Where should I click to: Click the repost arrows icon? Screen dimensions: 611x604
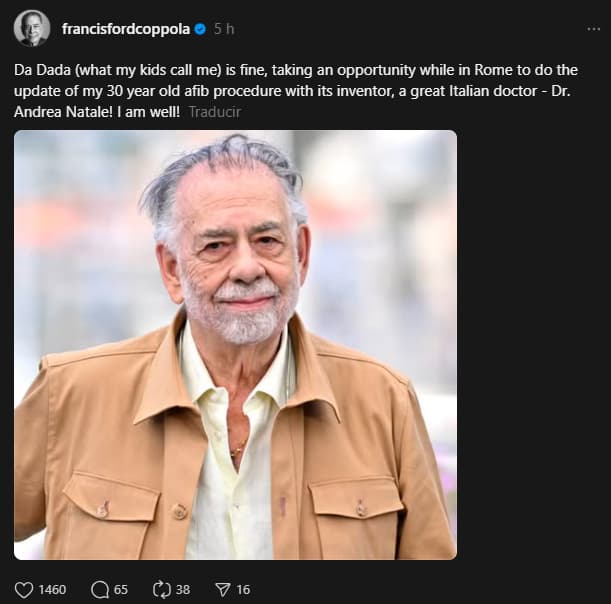160,589
